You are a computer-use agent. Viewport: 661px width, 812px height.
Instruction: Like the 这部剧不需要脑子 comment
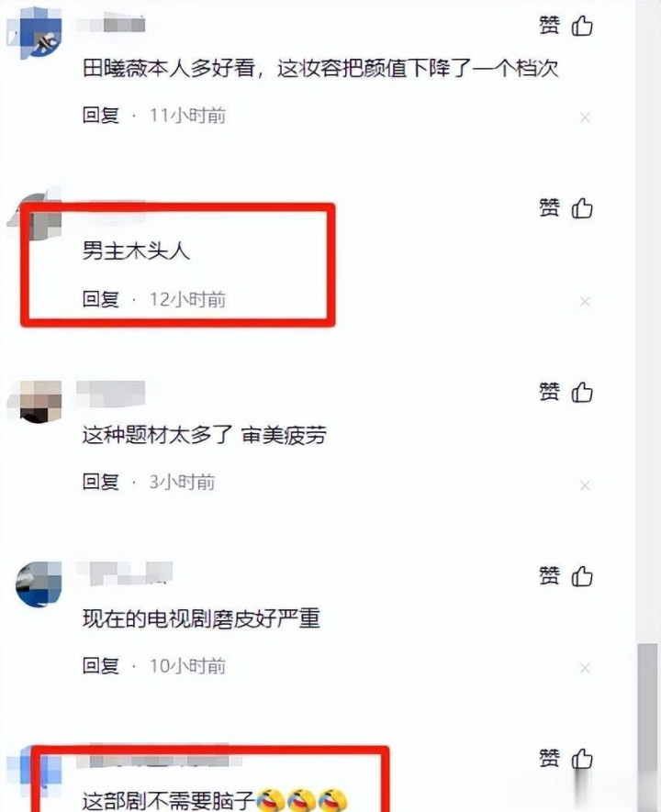pyautogui.click(x=582, y=759)
